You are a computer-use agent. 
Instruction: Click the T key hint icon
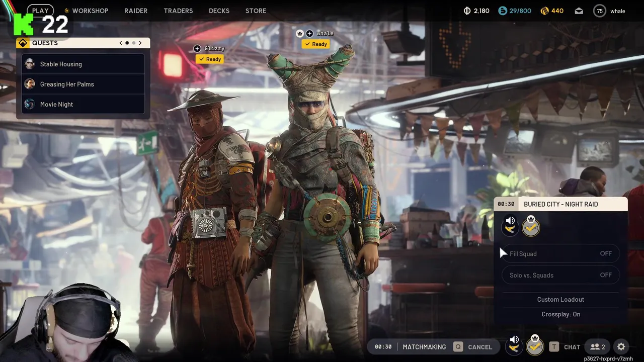pyautogui.click(x=554, y=347)
